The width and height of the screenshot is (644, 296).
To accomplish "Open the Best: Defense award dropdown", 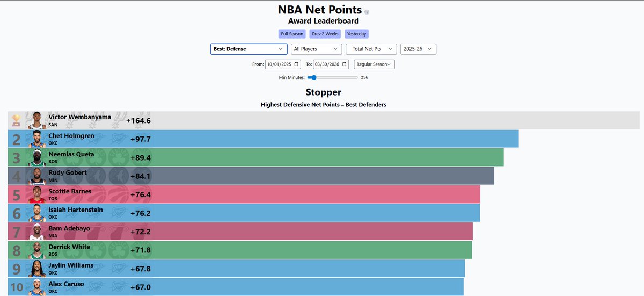I will click(249, 49).
